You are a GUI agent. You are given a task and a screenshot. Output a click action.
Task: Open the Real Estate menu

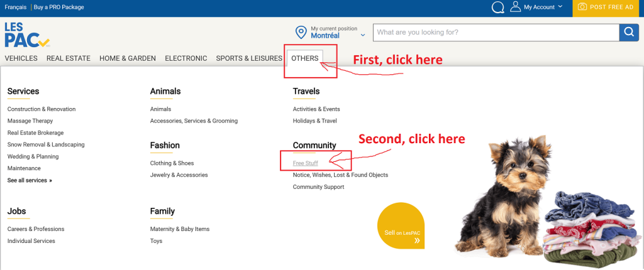point(68,58)
